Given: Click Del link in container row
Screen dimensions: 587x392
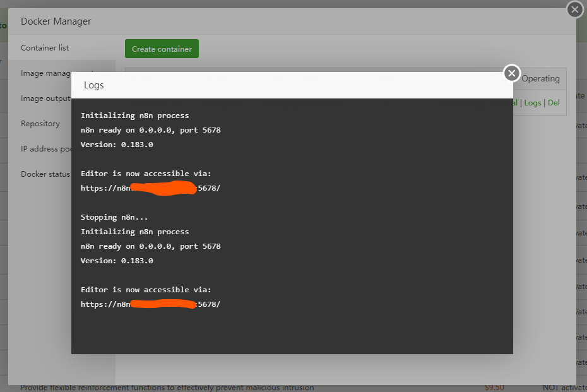Looking at the screenshot, I should tap(554, 103).
